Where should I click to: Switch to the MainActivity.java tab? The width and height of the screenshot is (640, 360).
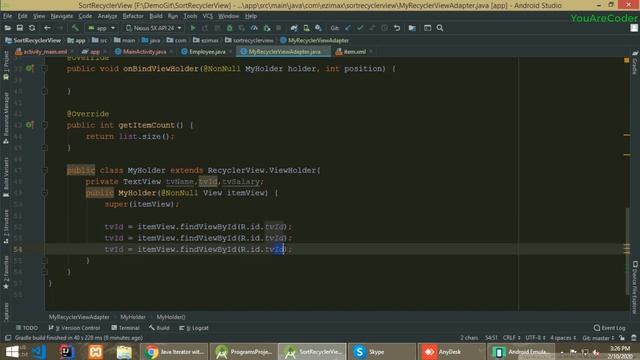click(144, 52)
